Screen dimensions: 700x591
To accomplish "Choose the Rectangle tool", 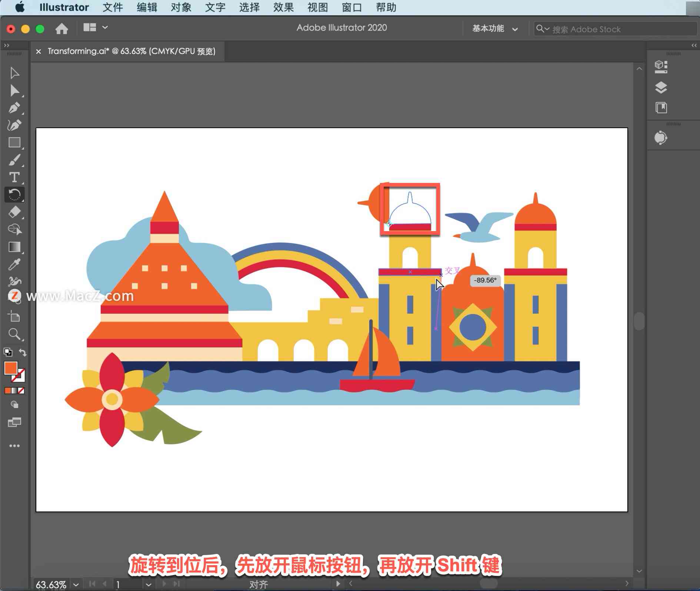I will tap(14, 143).
